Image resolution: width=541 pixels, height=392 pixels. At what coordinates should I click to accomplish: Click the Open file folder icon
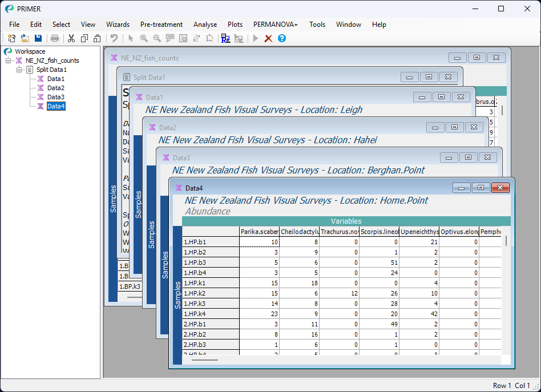click(x=25, y=38)
